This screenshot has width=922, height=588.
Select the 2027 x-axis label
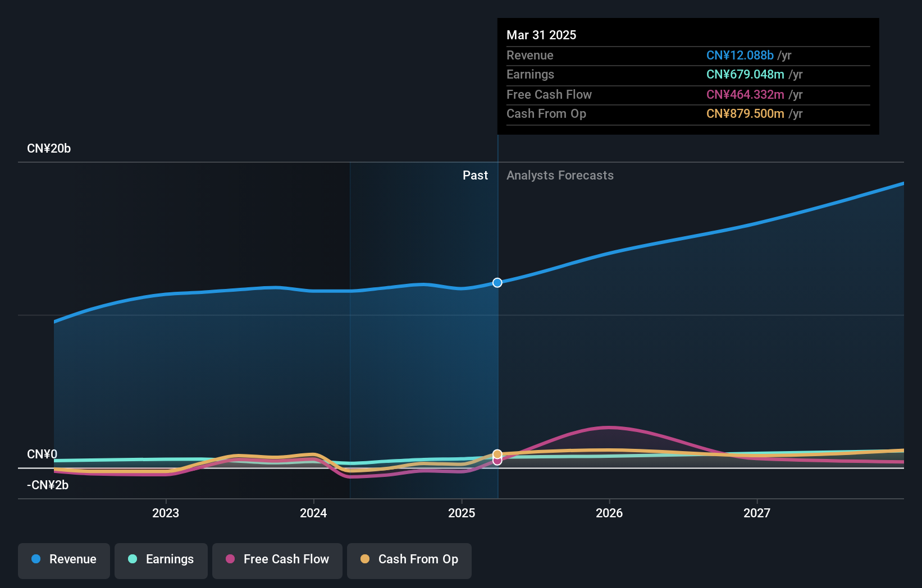coord(757,513)
